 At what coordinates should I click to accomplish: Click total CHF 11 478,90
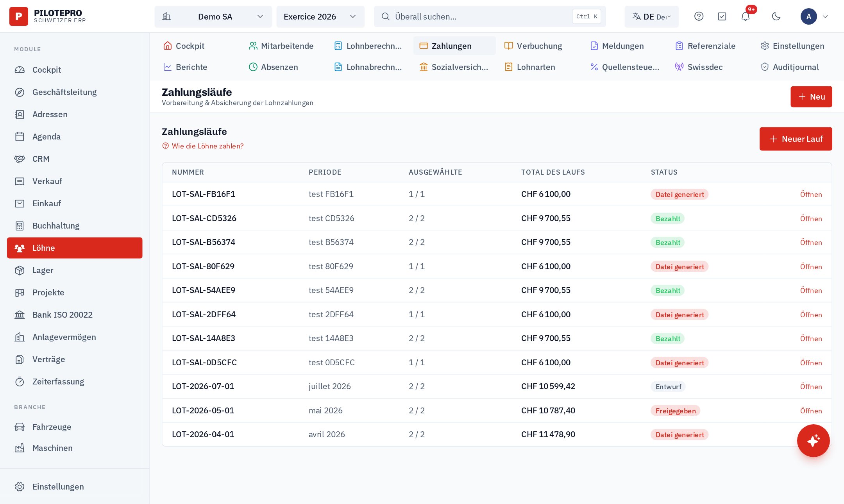coord(548,434)
